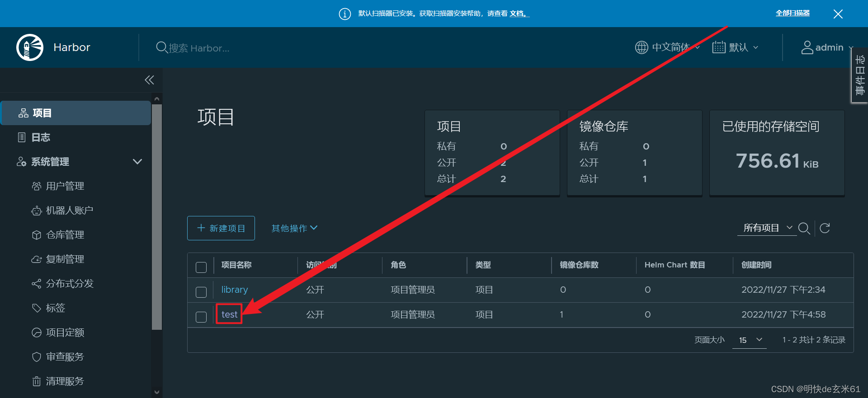The width and height of the screenshot is (868, 398).
Task: Focus the 搜索 Harbor search field
Action: click(x=199, y=48)
